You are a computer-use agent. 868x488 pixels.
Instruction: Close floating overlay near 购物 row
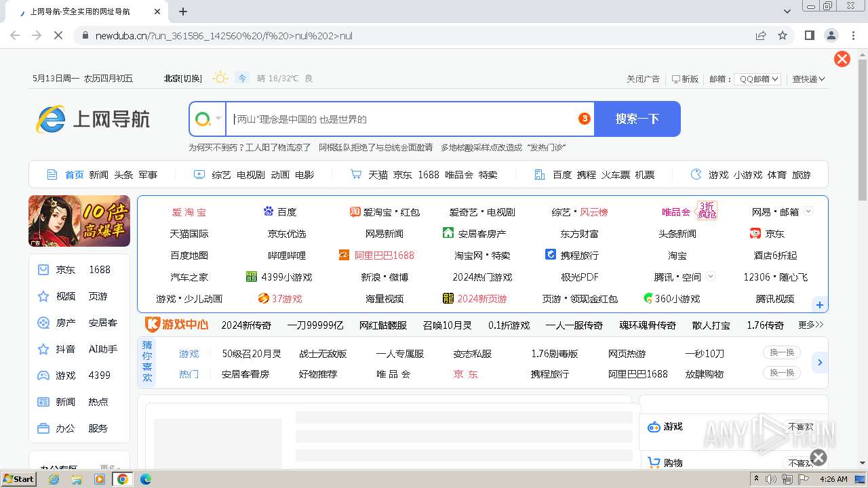pyautogui.click(x=818, y=457)
